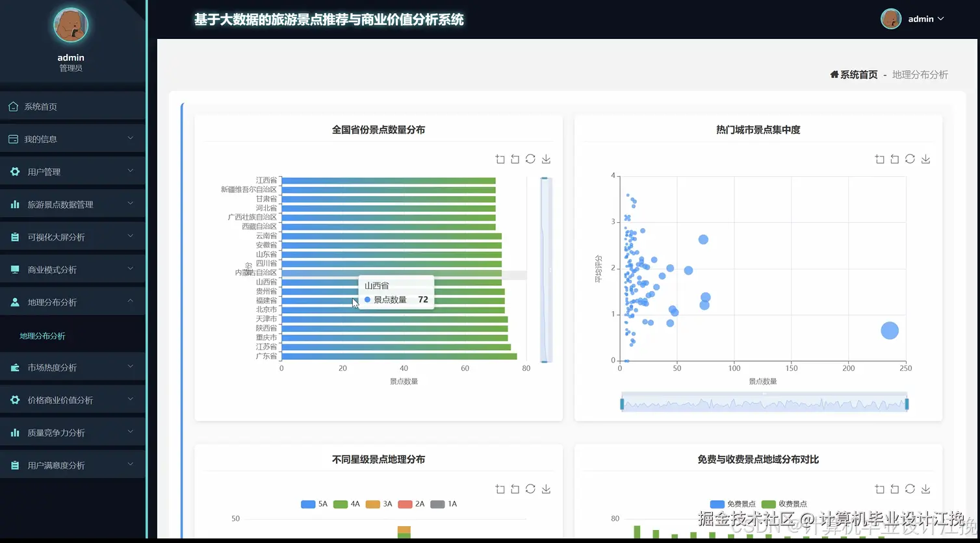Click the 地理分布分析 breadcrumb text

[920, 75]
